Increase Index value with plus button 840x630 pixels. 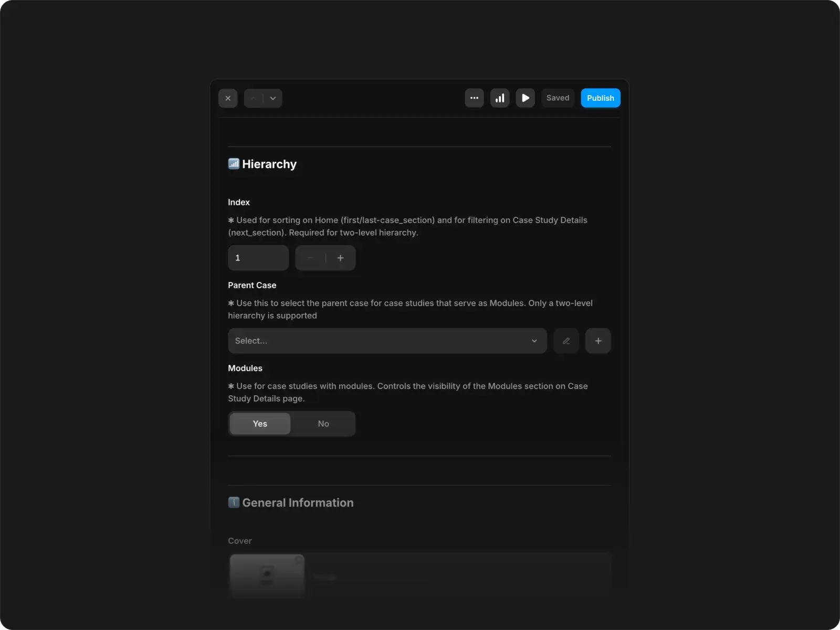pyautogui.click(x=340, y=258)
